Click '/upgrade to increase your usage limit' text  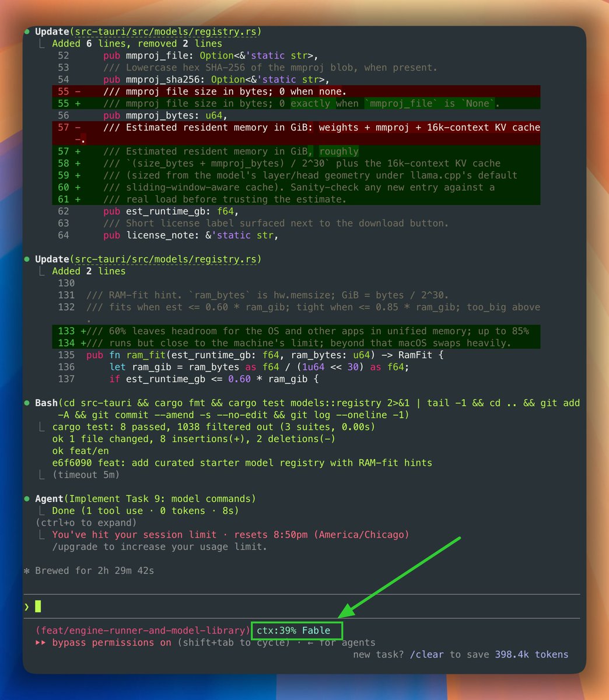point(159,547)
